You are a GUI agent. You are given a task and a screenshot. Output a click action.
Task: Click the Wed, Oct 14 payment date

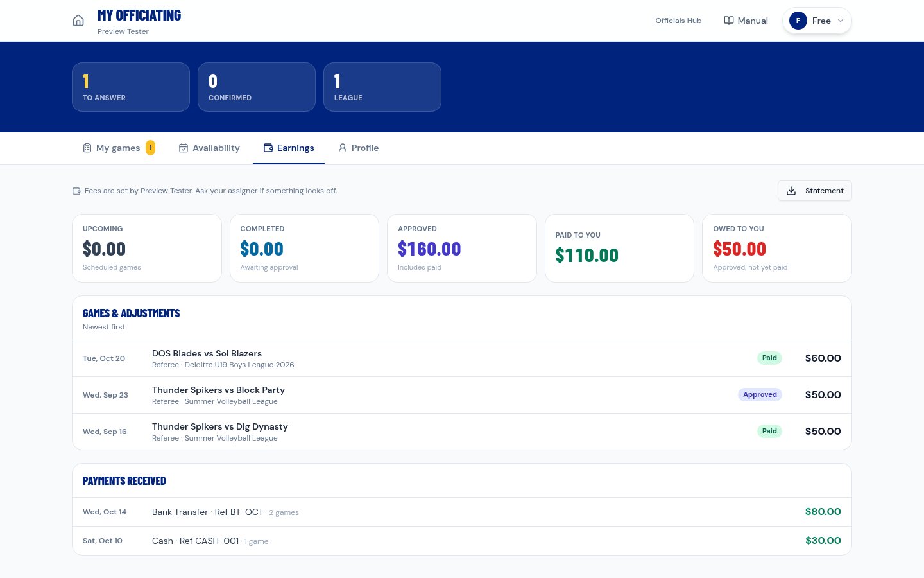click(x=105, y=512)
